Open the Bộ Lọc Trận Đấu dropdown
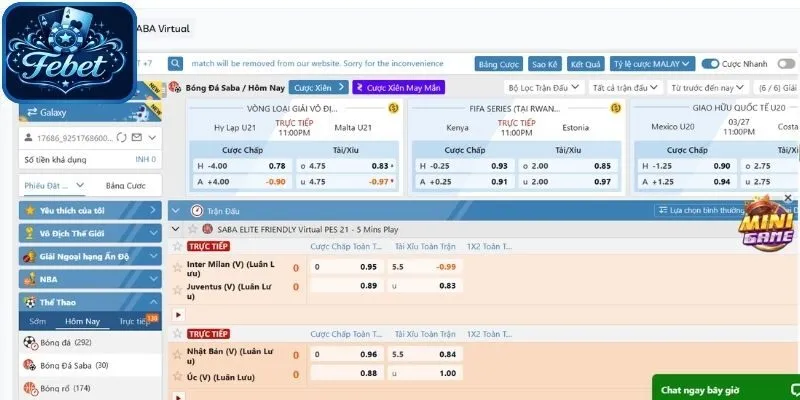The width and height of the screenshot is (800, 400). click(543, 88)
